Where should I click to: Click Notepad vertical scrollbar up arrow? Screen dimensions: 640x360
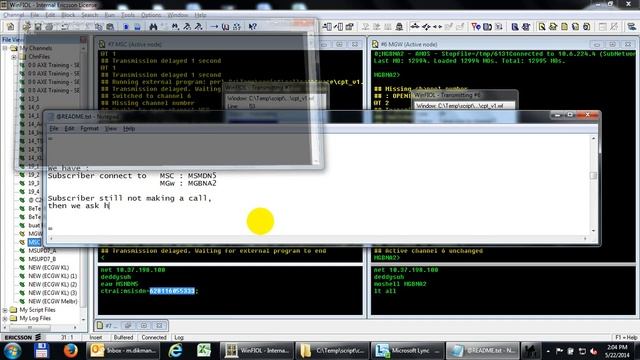[x=593, y=139]
